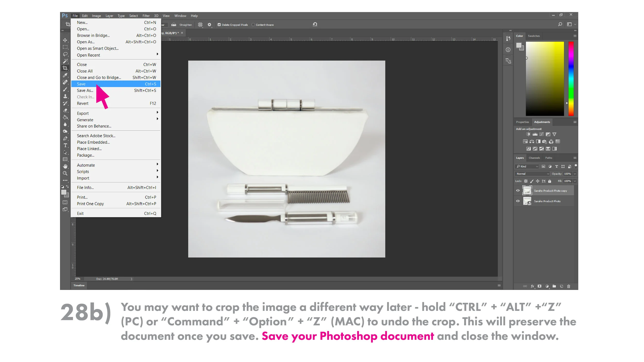Image resolution: width=644 pixels, height=362 pixels.
Task: Toggle layer filter on/off switch
Action: click(576, 166)
